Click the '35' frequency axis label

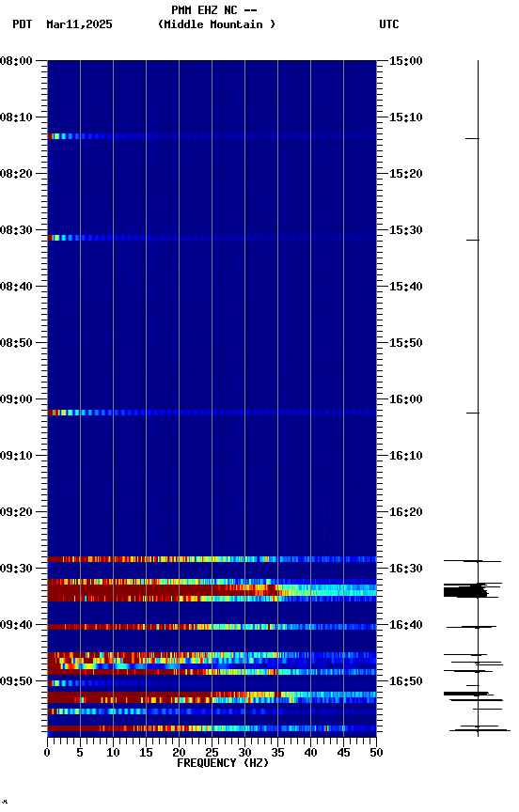click(x=277, y=753)
